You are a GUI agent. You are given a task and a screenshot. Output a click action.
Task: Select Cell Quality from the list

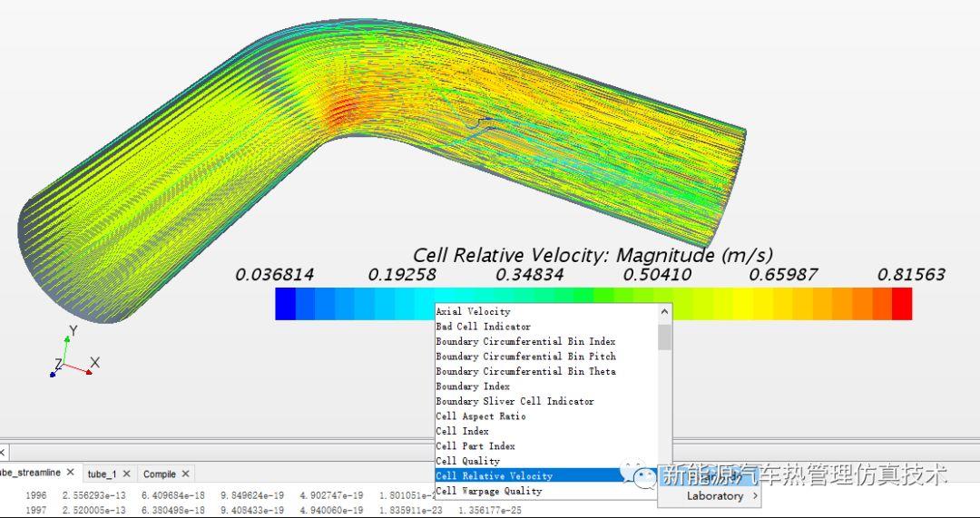coord(546,461)
